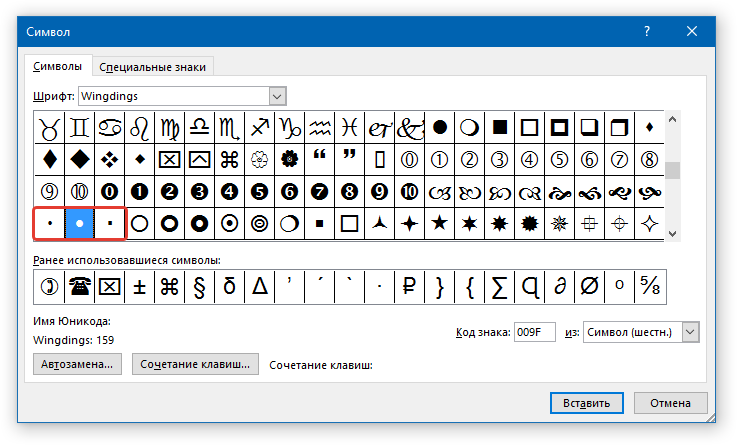737x445 pixels.
Task: Select the small dot bullet symbol
Action: (49, 224)
